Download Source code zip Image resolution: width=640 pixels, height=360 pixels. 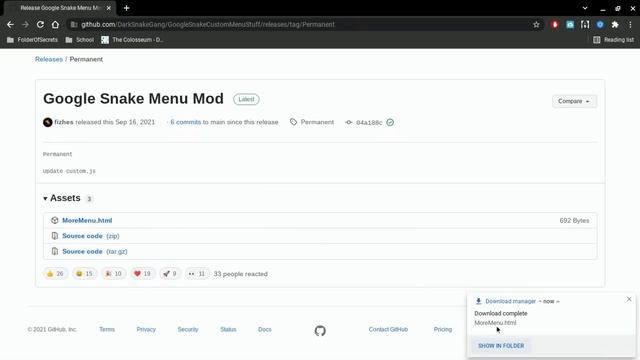click(x=91, y=236)
